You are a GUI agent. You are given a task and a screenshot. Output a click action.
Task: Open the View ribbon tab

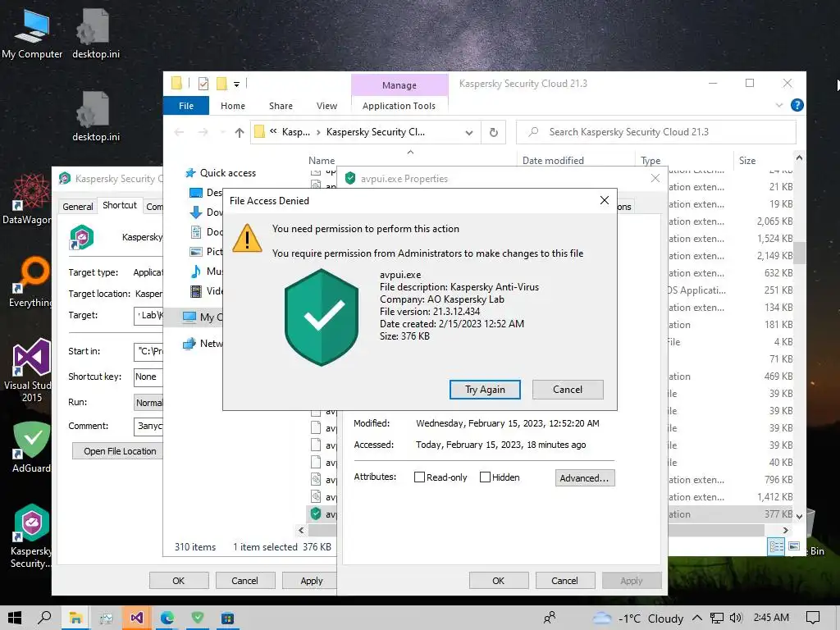326,106
